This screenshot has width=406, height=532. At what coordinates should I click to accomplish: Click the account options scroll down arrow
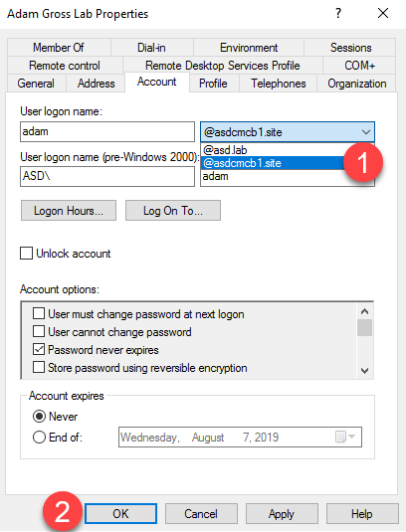click(365, 370)
